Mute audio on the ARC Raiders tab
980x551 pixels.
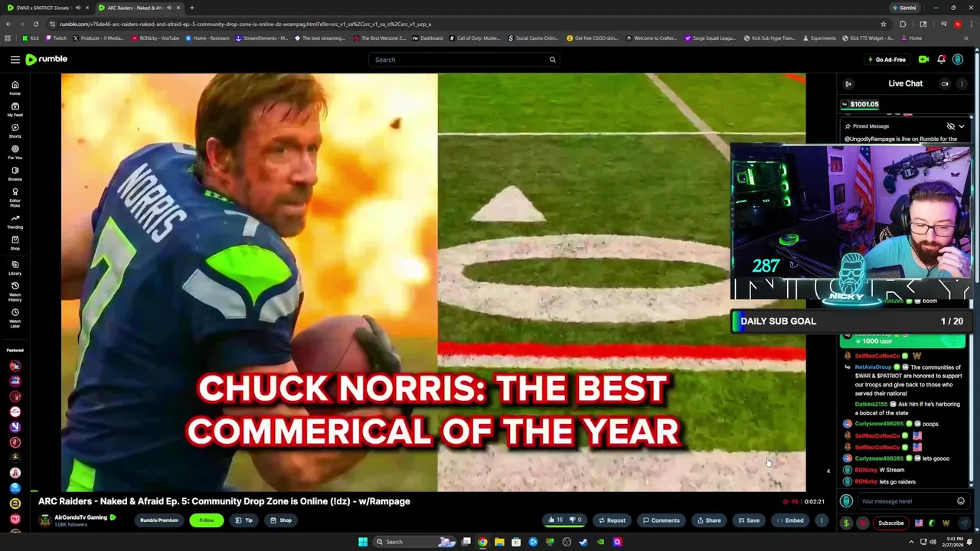(168, 8)
